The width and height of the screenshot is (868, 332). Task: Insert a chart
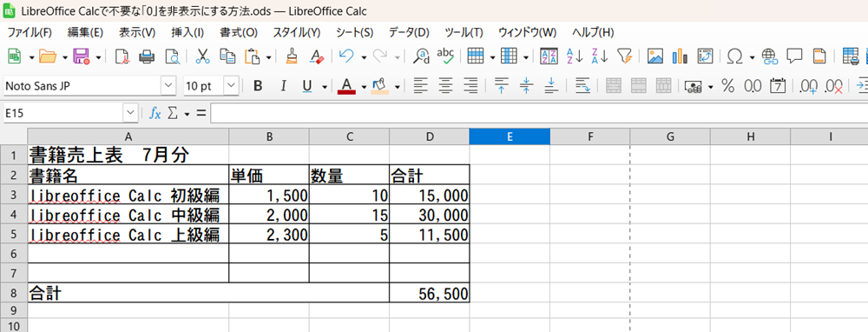[680, 56]
